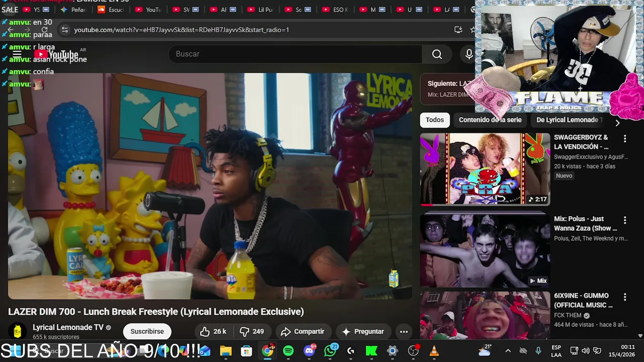Click the LAZER DIM 700 video title text

(x=156, y=312)
